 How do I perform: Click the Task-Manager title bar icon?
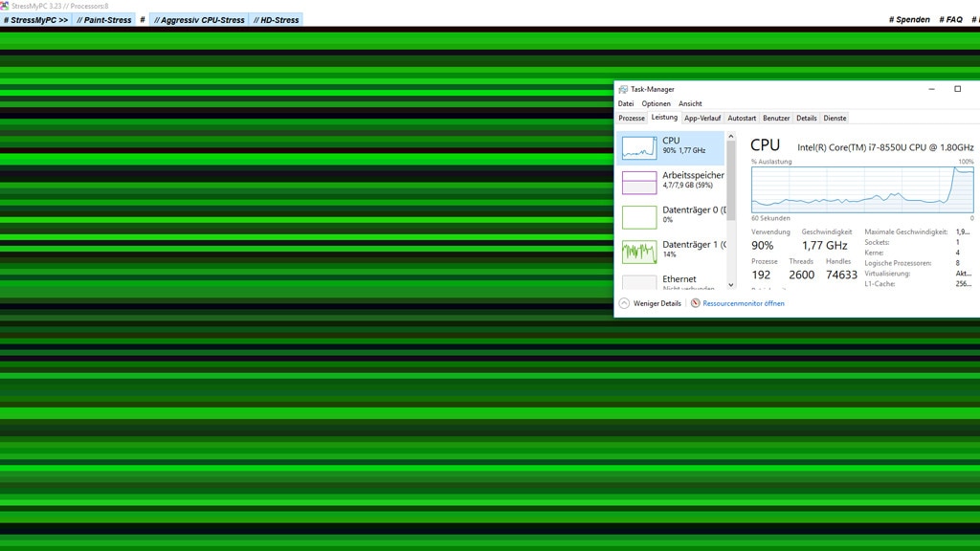pos(623,88)
